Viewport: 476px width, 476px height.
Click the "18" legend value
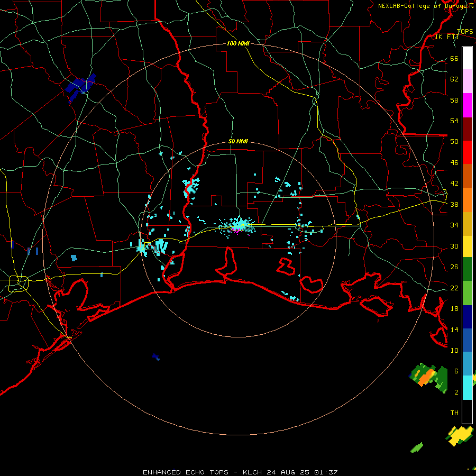454,309
